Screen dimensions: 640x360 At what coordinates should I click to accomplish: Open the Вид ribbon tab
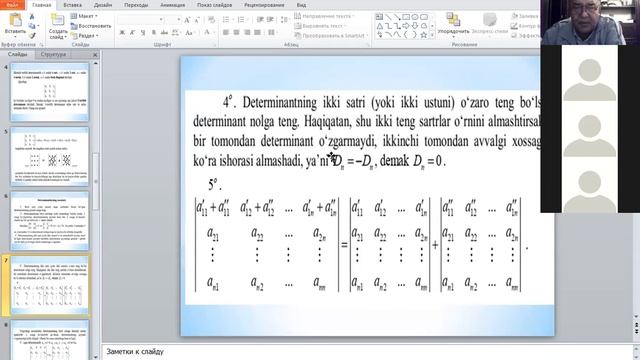(x=301, y=5)
